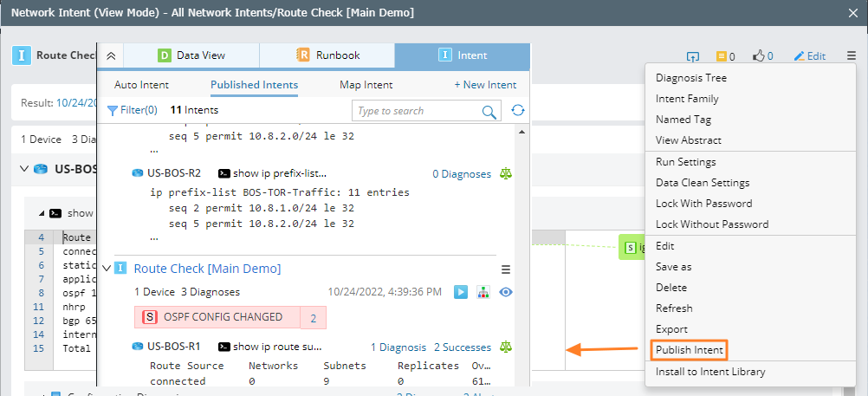This screenshot has width=868, height=396.
Task: Open the 2 Successes link for US-BOS-R1
Action: point(463,347)
